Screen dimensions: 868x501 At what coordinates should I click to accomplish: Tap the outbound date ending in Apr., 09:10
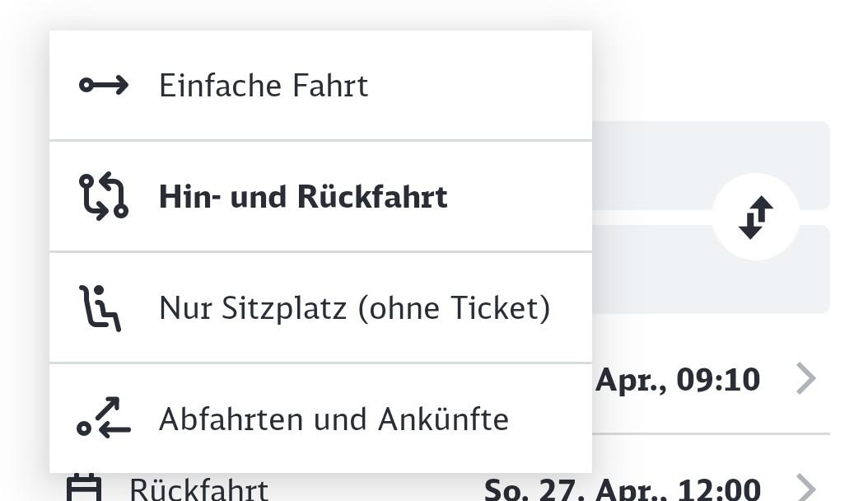(677, 380)
